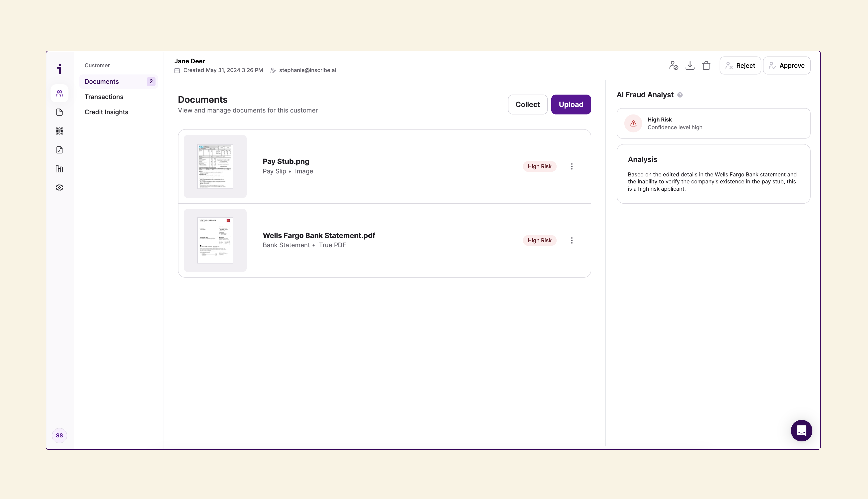Click the Collect button

click(527, 104)
